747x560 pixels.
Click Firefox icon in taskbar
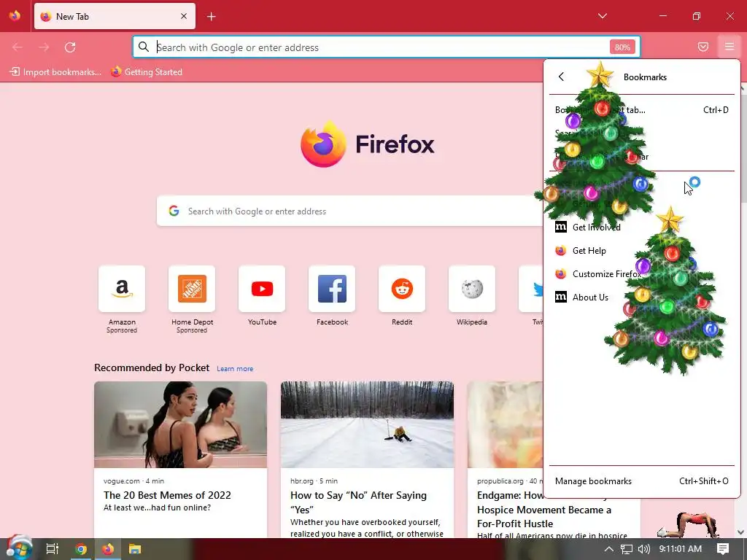click(x=108, y=549)
